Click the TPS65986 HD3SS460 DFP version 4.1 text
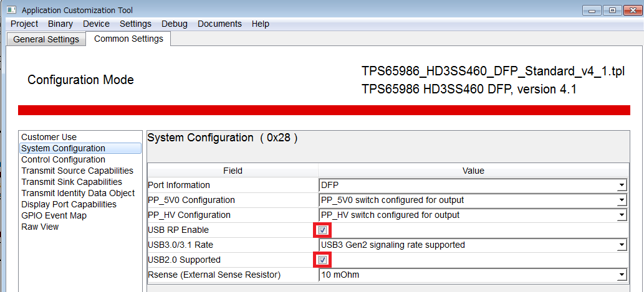Viewport: 644px width, 292px height. tap(469, 89)
